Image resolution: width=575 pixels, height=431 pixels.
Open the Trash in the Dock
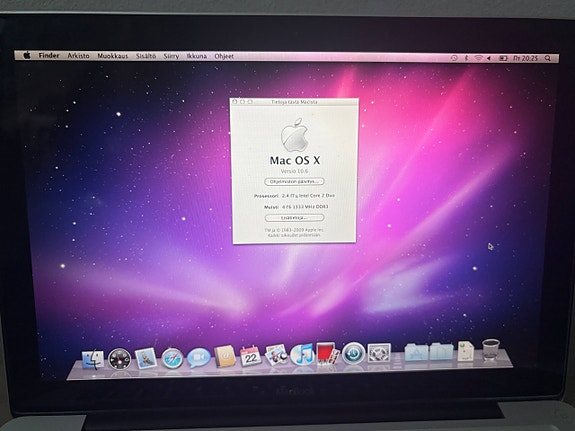[x=491, y=350]
